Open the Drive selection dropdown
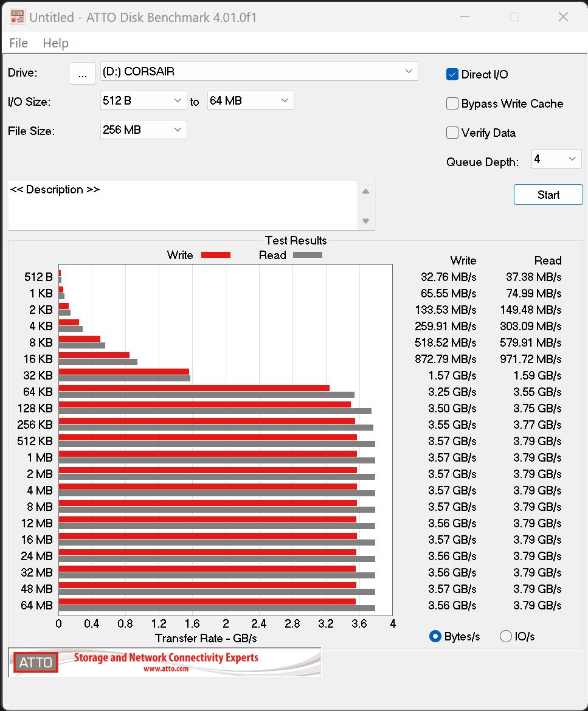 pos(259,71)
